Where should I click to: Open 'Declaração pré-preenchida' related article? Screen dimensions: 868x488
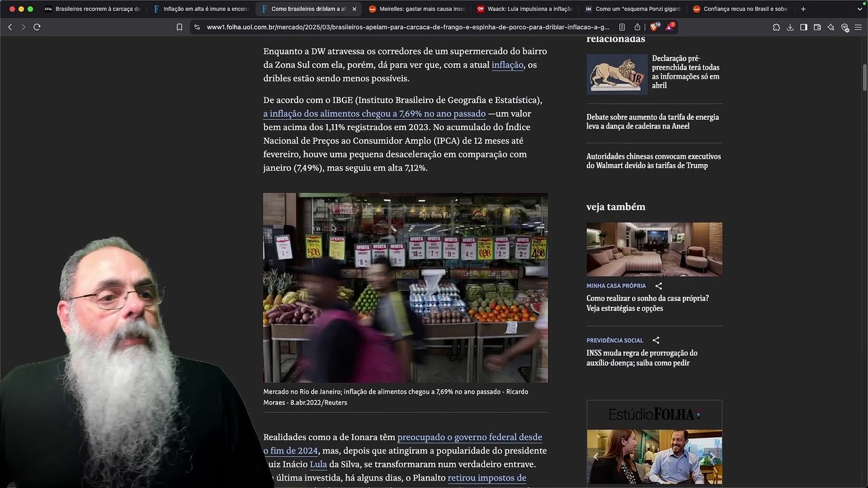coord(686,72)
